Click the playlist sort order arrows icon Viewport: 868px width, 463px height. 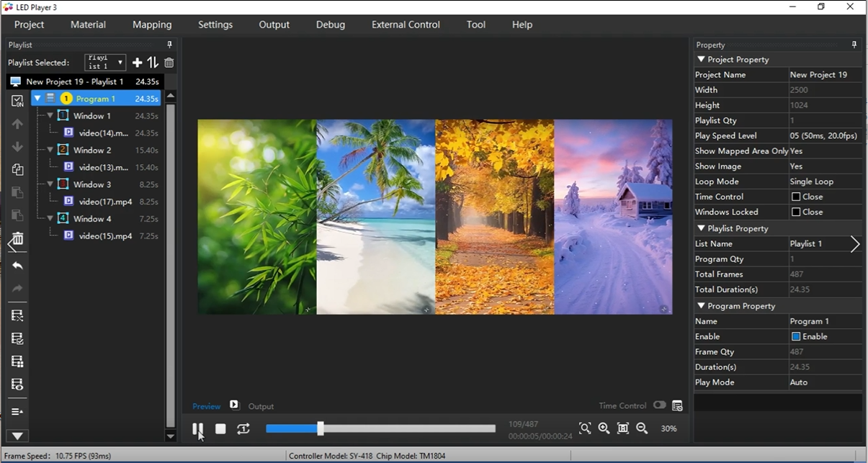[x=153, y=63]
